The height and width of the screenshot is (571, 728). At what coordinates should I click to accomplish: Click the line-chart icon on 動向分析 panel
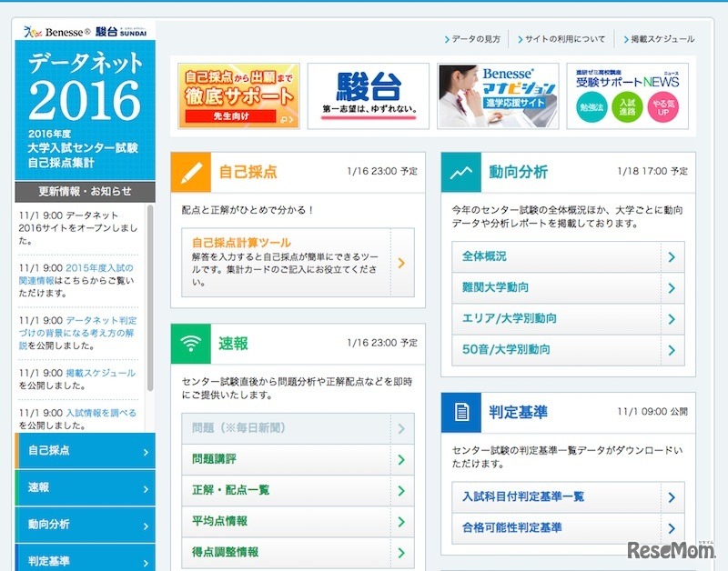click(460, 170)
